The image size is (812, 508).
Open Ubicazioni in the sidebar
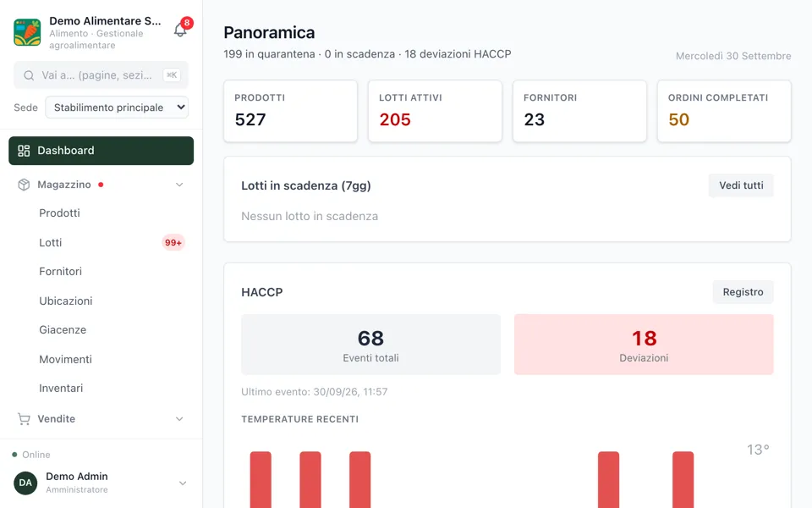[x=66, y=301]
